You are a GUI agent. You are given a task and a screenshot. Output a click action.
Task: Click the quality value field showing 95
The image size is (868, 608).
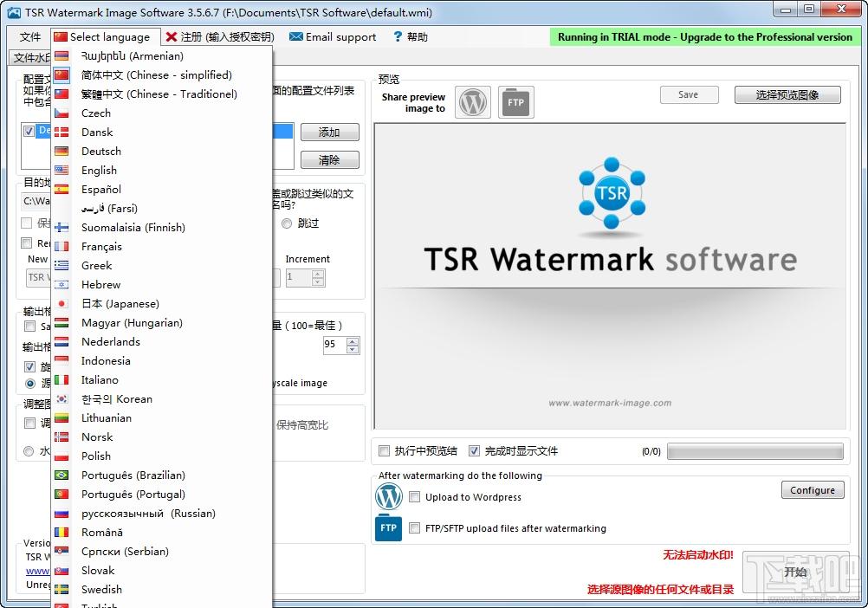click(x=334, y=345)
